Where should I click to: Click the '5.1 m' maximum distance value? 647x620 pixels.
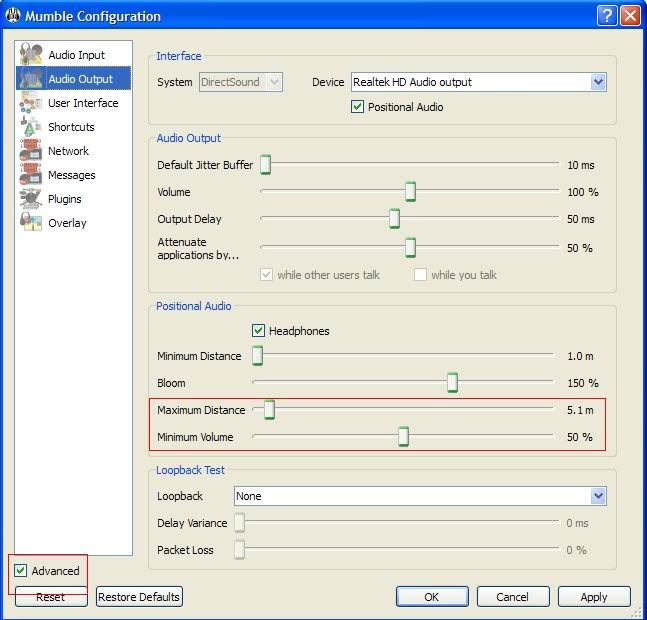[580, 410]
